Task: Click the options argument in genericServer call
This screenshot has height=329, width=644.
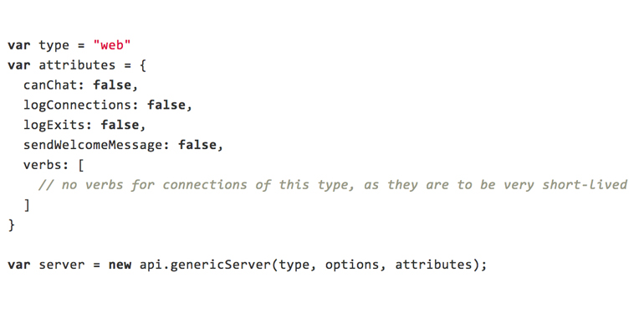Action: [352, 265]
